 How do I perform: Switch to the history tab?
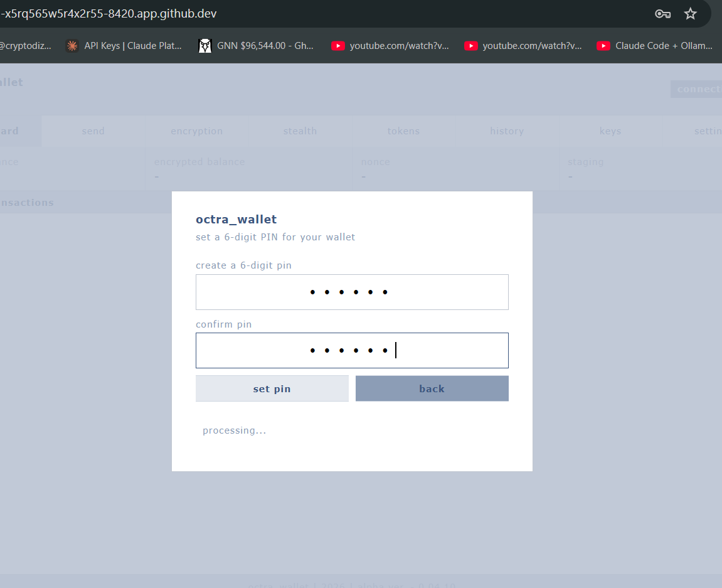click(x=507, y=131)
